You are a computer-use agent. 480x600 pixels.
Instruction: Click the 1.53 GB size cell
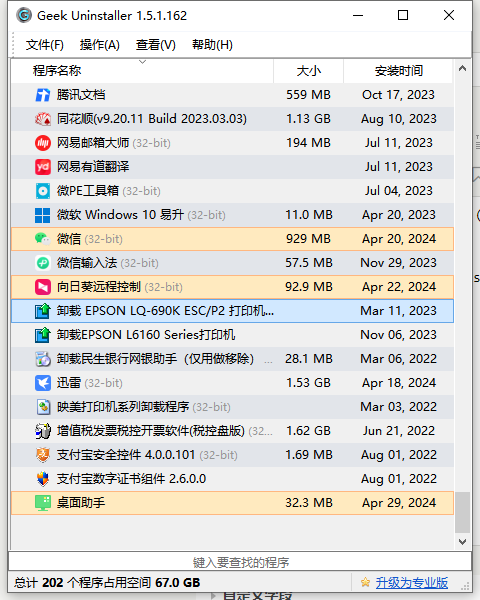(309, 383)
